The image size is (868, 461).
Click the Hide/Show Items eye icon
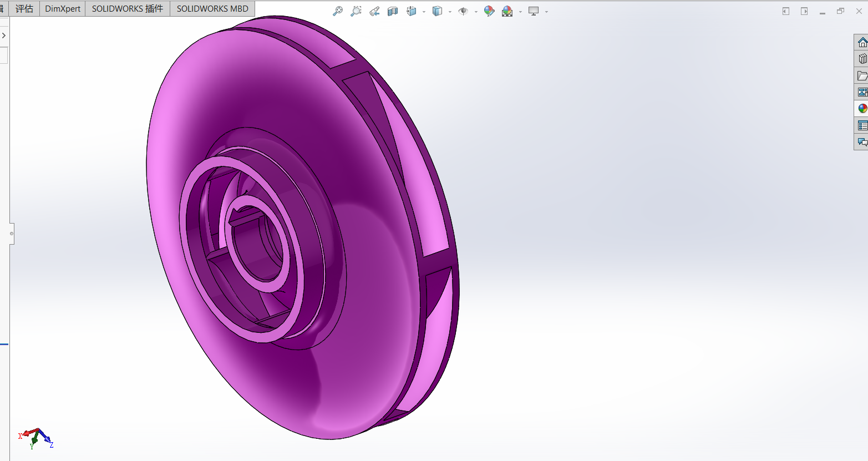(463, 11)
